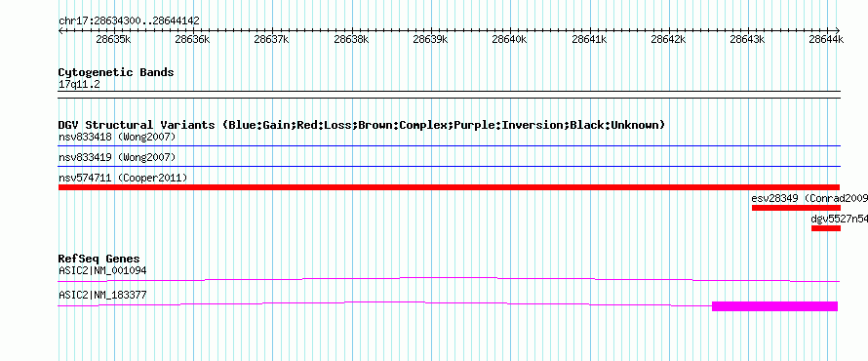Image resolution: width=868 pixels, height=361 pixels.
Task: Click the red esv28349 loss bar
Action: tap(796, 208)
